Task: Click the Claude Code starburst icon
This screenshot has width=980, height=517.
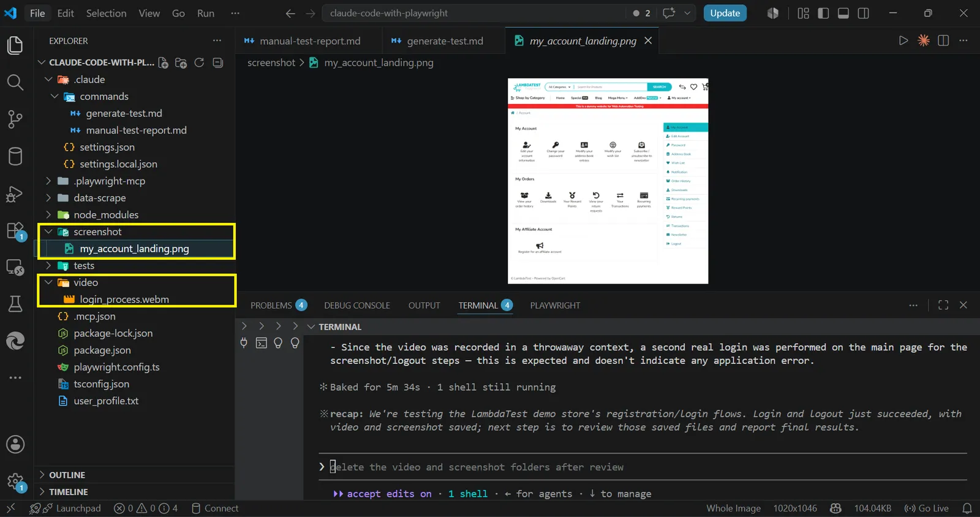Action: [x=924, y=40]
